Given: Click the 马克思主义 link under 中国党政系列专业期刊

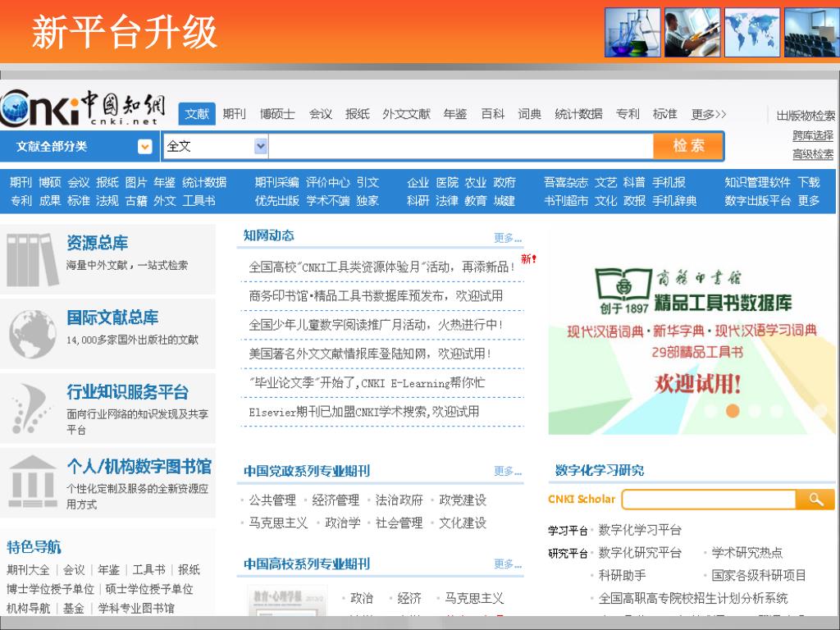Looking at the screenshot, I should [x=278, y=523].
